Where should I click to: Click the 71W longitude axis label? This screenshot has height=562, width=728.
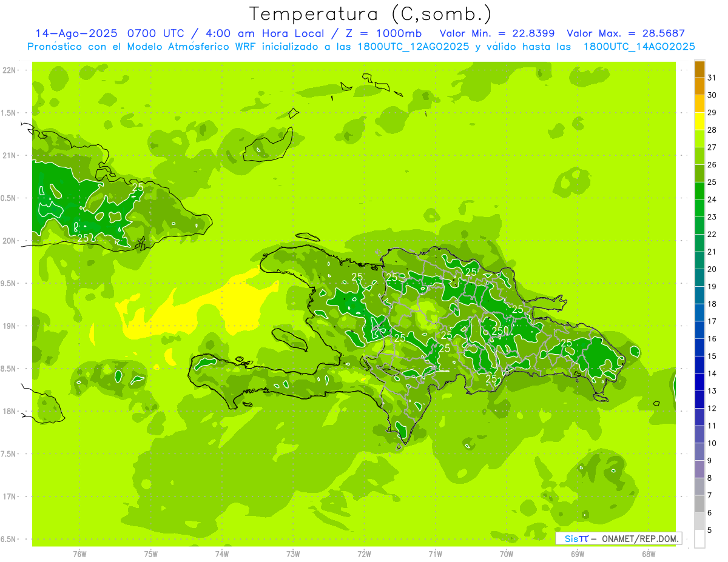pos(435,554)
